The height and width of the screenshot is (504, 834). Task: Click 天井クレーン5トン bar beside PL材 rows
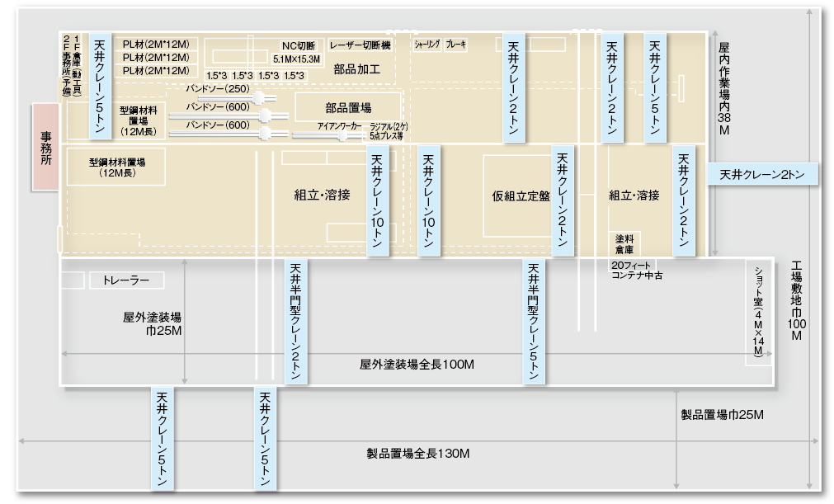tap(100, 87)
